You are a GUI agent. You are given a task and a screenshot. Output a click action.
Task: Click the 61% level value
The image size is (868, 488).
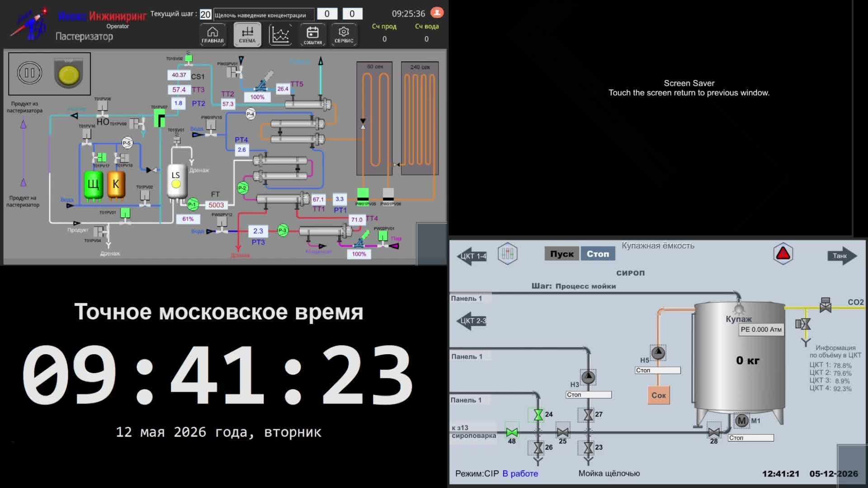[x=188, y=219]
